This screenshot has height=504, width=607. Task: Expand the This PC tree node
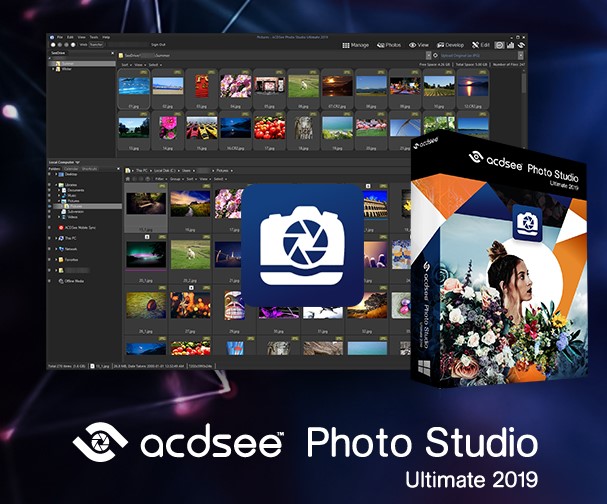tap(56, 238)
